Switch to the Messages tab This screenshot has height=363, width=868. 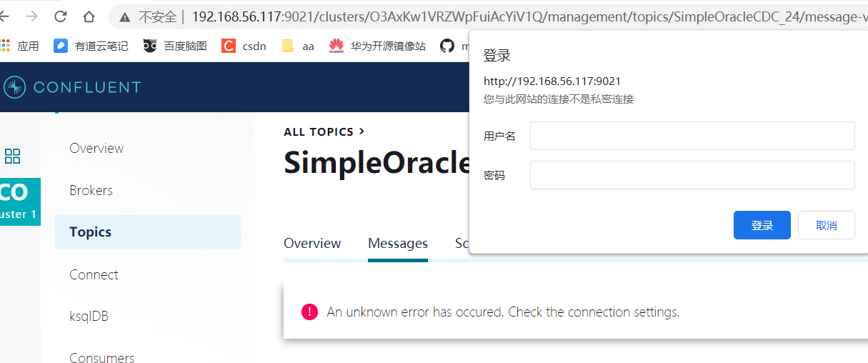click(x=398, y=243)
